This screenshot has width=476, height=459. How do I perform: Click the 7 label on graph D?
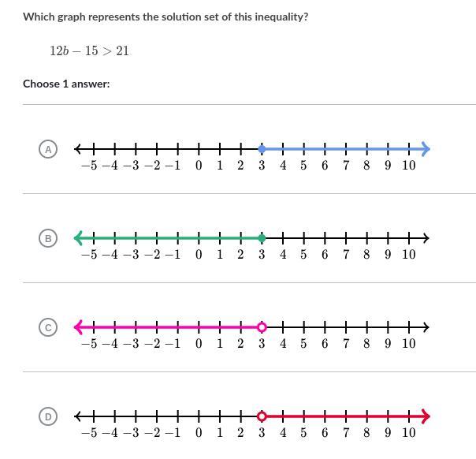click(346, 432)
